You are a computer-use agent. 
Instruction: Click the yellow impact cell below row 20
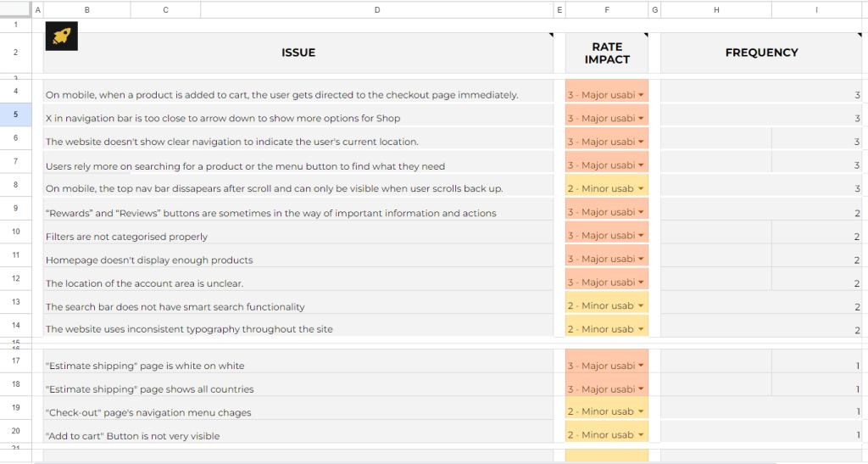[607, 456]
